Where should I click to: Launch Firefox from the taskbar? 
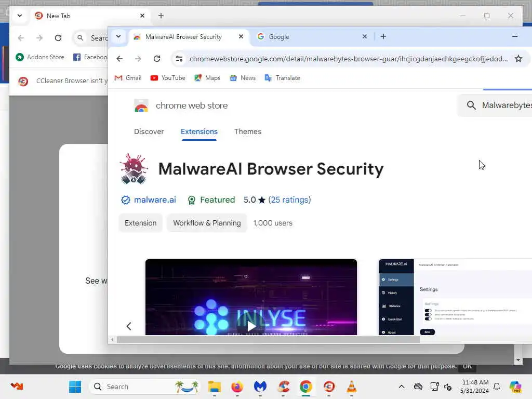pos(237,387)
